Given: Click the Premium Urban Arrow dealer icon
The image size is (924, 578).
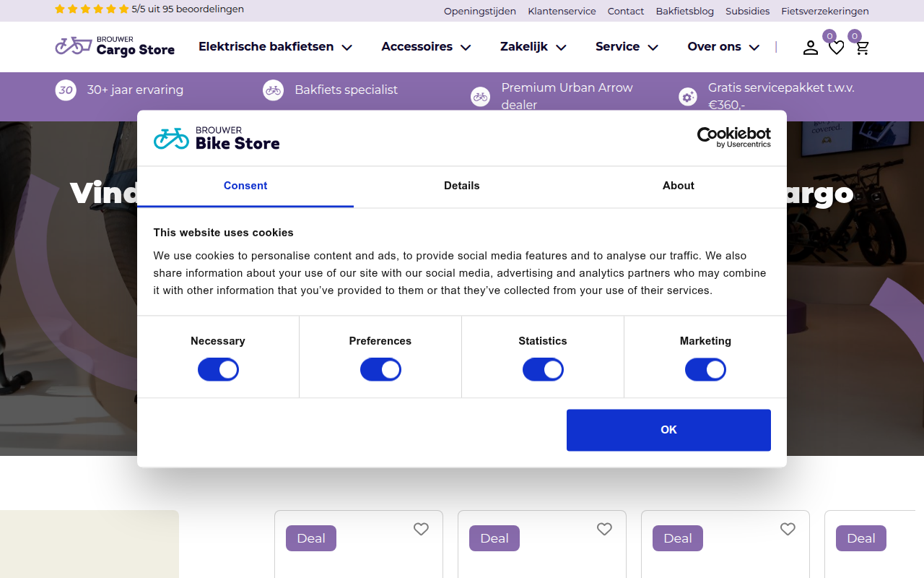Looking at the screenshot, I should tap(480, 96).
